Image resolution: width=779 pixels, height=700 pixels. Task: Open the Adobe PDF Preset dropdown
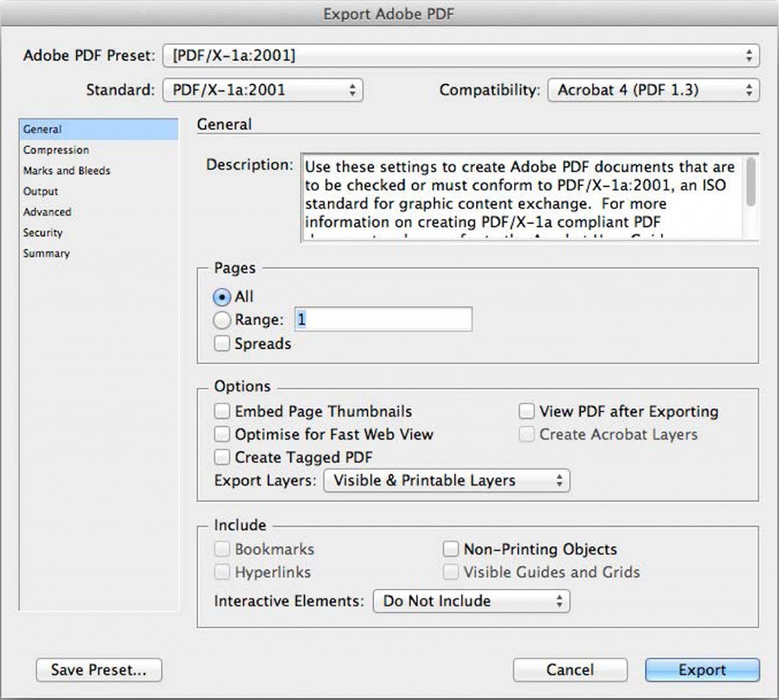460,55
